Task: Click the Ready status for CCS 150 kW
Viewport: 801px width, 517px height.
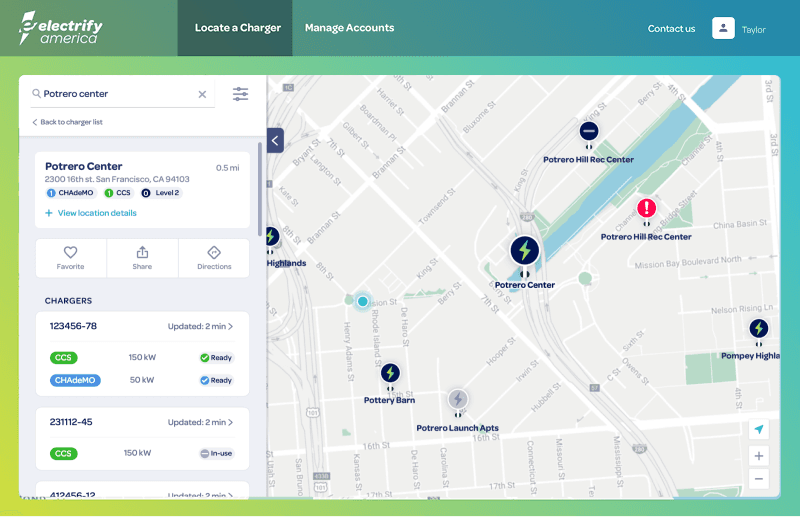Action: tap(216, 358)
